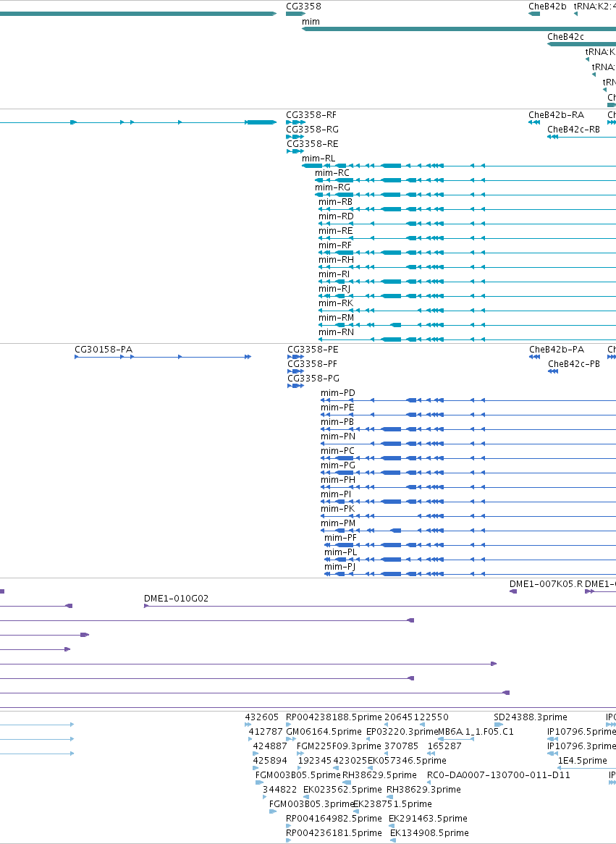Viewport: 616px width, 844px height.
Task: Select the mim-RE transcript label
Action: point(335,231)
